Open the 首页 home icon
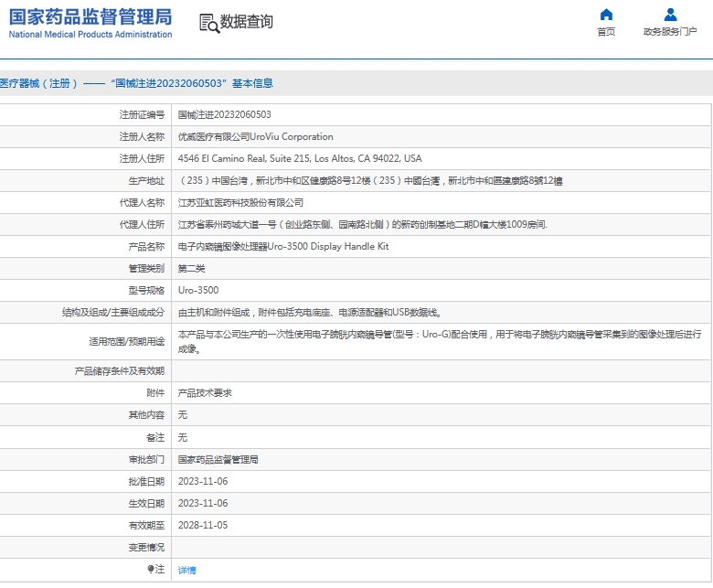This screenshot has width=713, height=588. pos(606,15)
